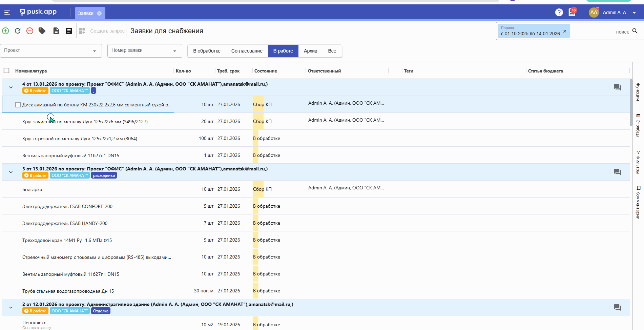This screenshot has height=330, width=644.
Task: Open the hamburger main menu
Action: point(7,13)
